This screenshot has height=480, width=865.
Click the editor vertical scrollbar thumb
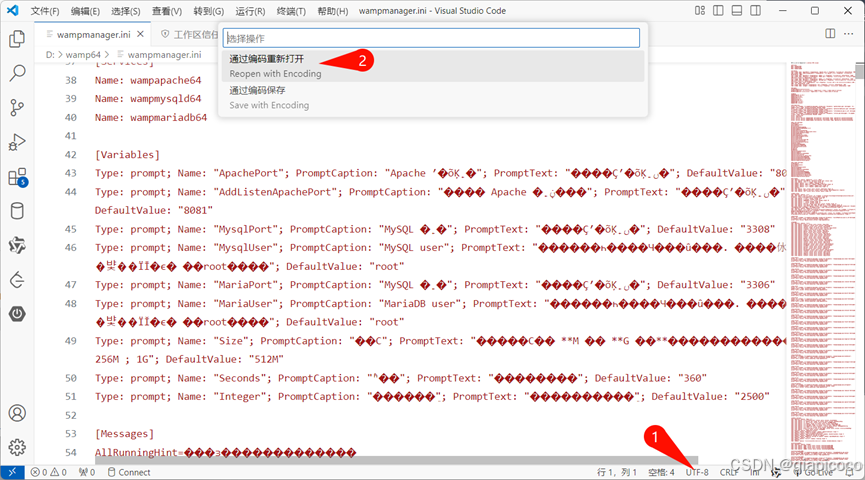pos(859,71)
